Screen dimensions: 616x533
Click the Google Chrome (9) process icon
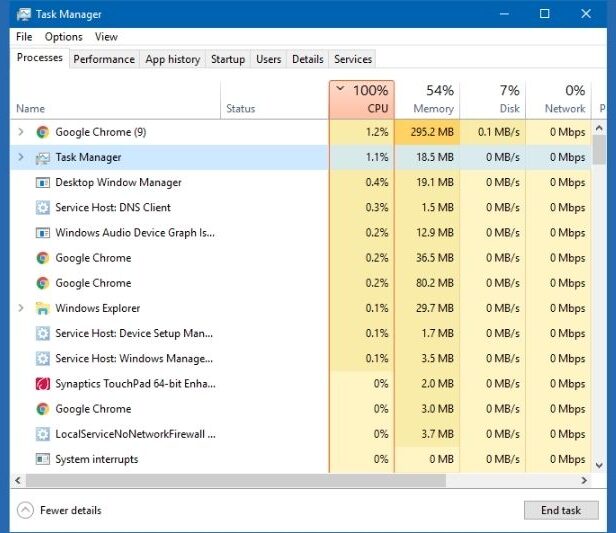click(x=42, y=132)
